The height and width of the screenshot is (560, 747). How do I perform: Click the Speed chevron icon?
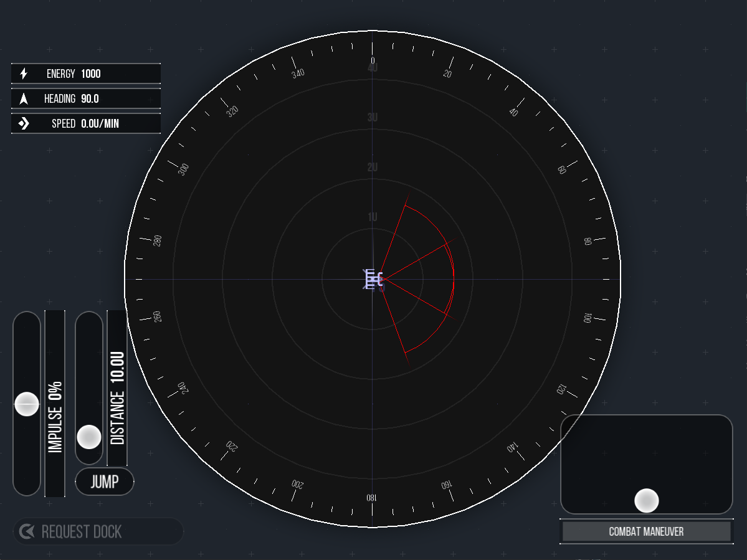coord(24,123)
